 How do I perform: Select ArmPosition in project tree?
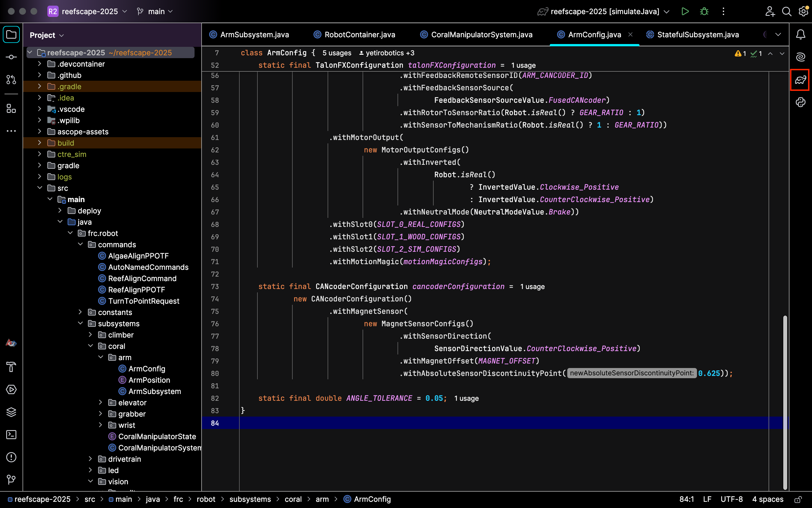click(149, 380)
